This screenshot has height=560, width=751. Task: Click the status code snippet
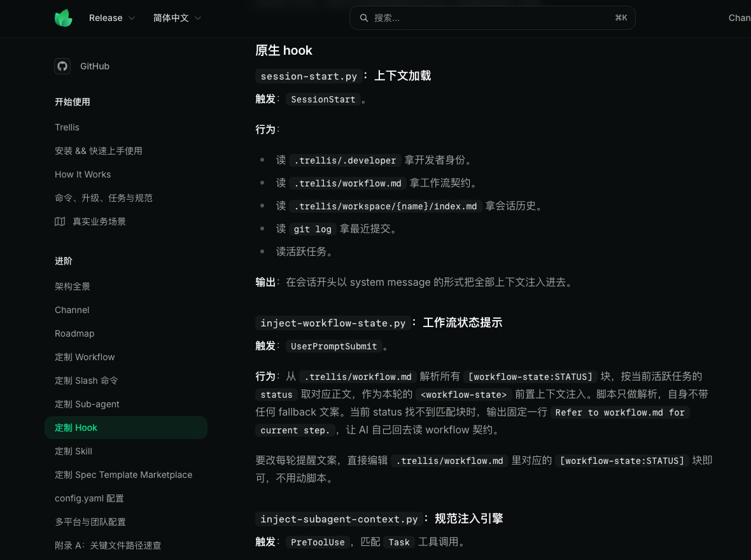pos(276,395)
